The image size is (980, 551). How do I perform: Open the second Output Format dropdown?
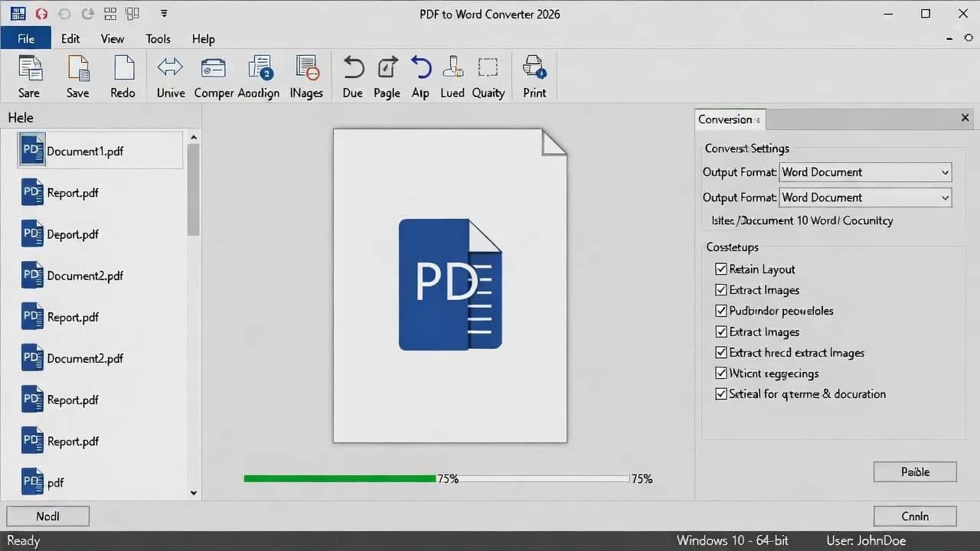865,197
